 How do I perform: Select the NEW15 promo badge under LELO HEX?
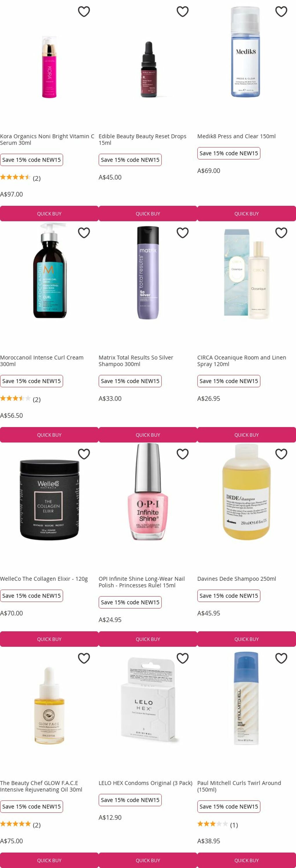click(130, 800)
